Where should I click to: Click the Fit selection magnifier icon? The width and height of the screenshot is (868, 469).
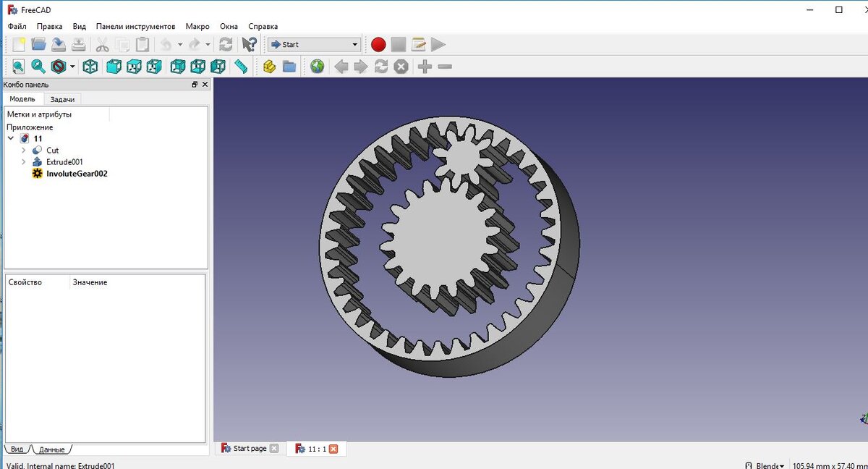pyautogui.click(x=39, y=67)
